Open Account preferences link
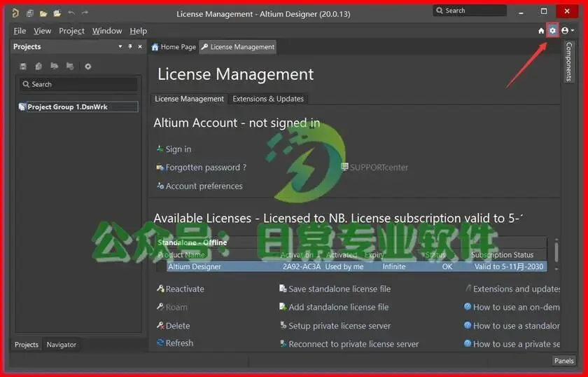Image resolution: width=588 pixels, height=377 pixels. tap(199, 186)
